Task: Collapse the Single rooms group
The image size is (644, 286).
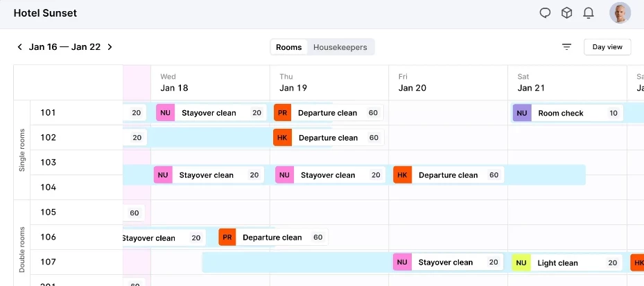Action: click(22, 150)
